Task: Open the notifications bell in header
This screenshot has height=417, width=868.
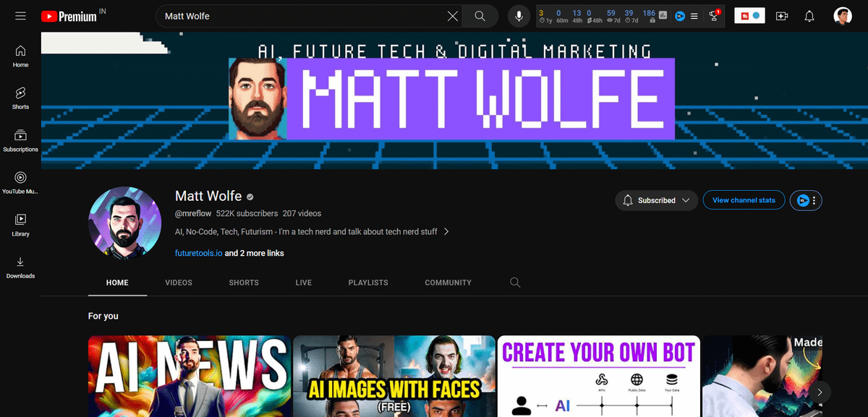Action: (809, 16)
